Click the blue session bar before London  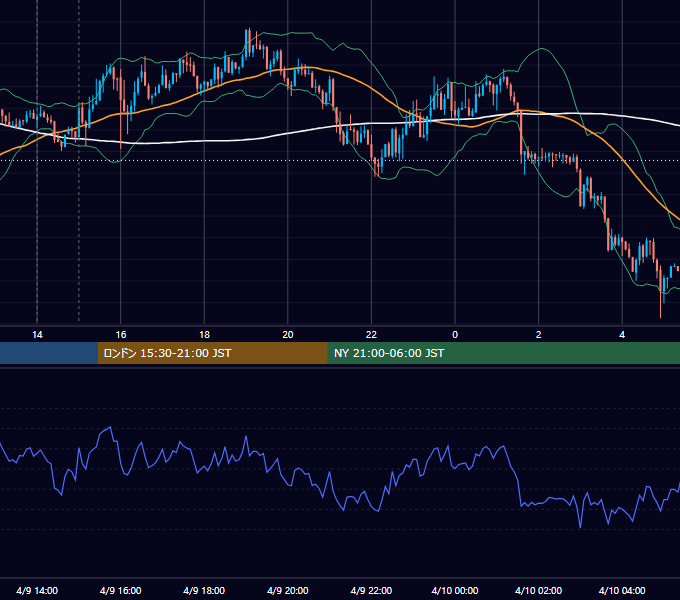[x=49, y=353]
